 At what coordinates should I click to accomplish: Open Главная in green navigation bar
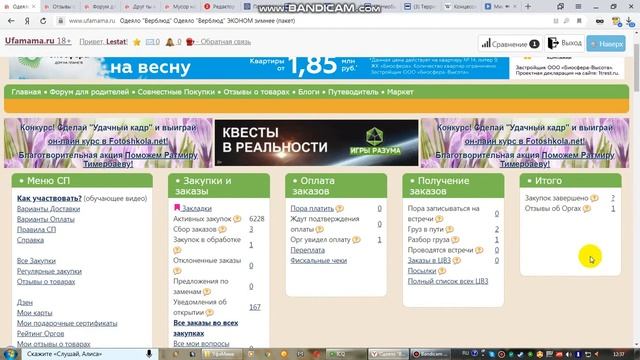[26, 92]
